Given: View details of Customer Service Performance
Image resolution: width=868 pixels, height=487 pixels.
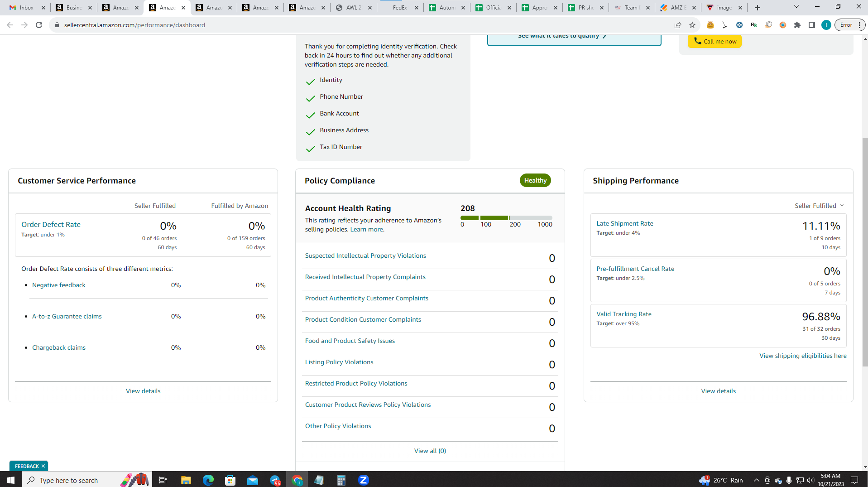Looking at the screenshot, I should tap(143, 391).
